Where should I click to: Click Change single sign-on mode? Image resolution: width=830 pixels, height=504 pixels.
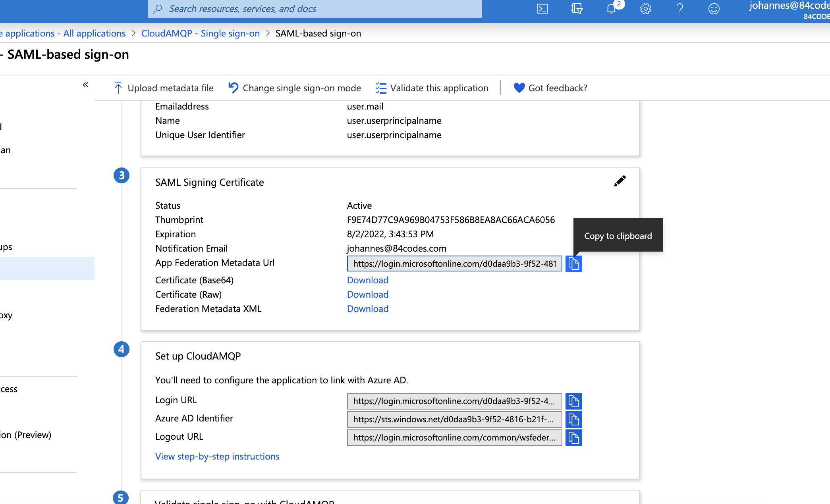[295, 88]
